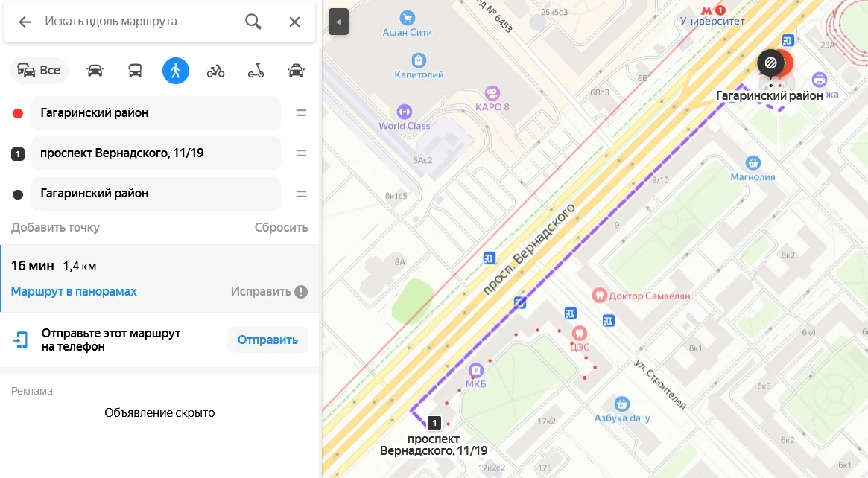Click the exclamation icon next to 'Исправить'
Viewport: 868px width, 478px height.
click(x=300, y=292)
